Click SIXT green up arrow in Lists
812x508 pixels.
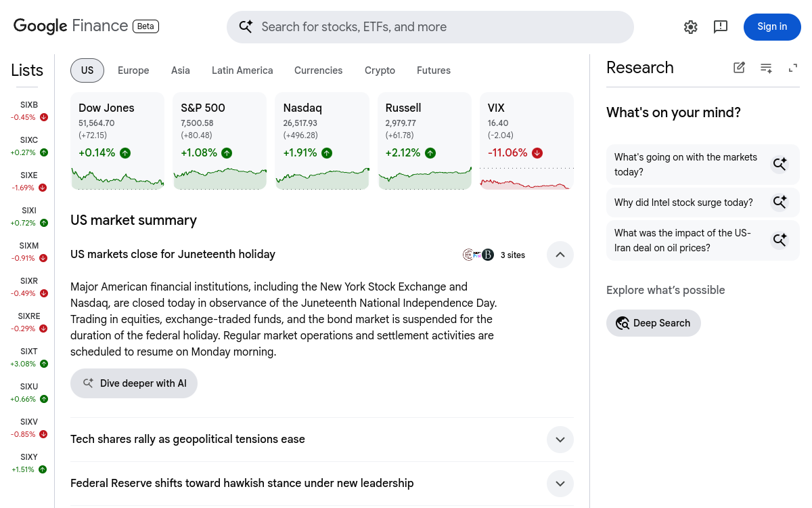coord(44,364)
